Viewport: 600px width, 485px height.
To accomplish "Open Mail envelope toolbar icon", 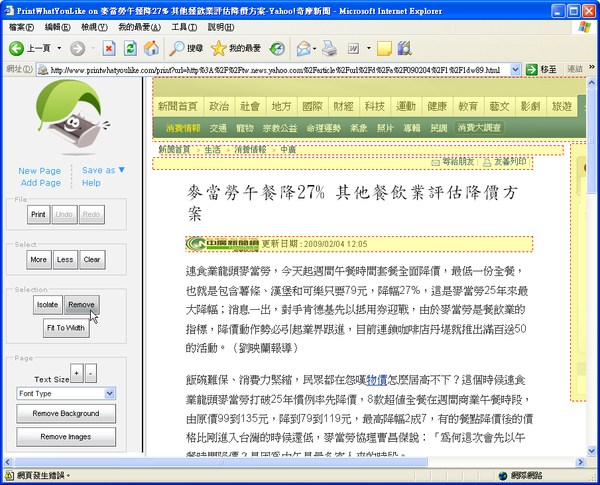I will point(303,49).
